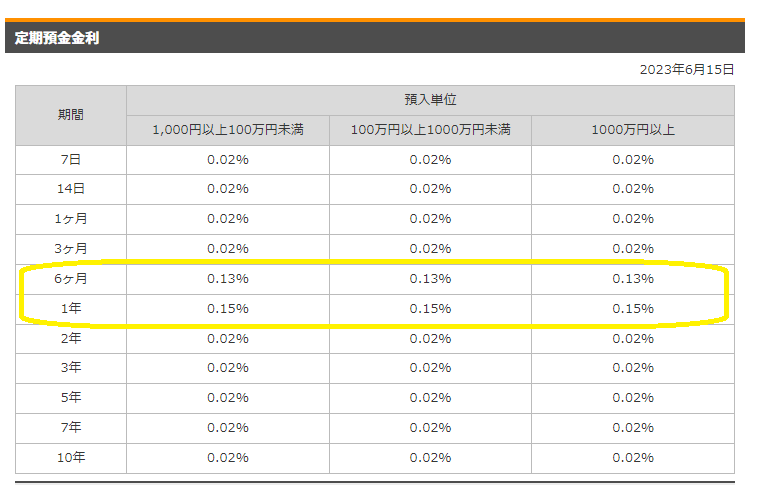757x485 pixels.
Task: Select 0.15% in 1年 row, 1000万円以上 column
Action: pos(633,309)
